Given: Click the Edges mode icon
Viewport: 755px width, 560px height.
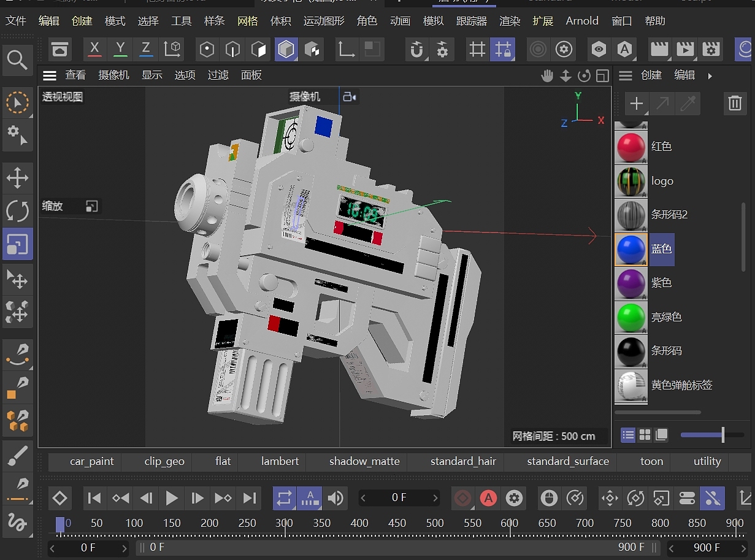Looking at the screenshot, I should pos(233,50).
